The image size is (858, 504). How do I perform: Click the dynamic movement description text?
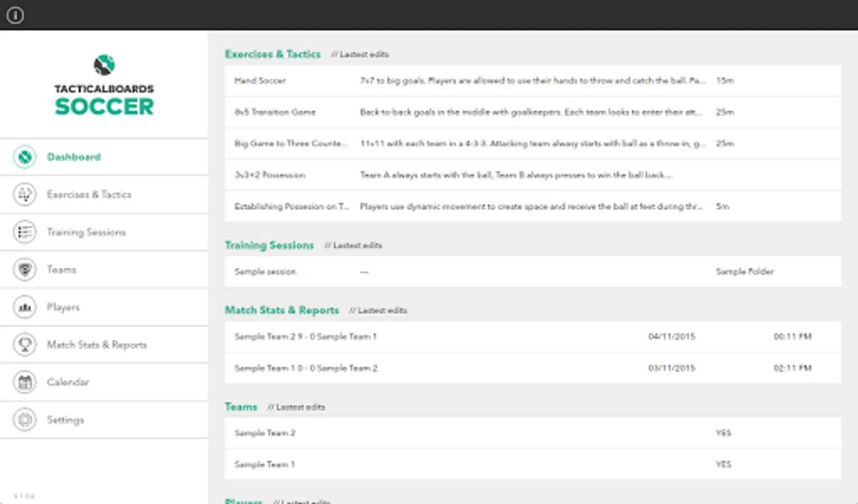click(531, 206)
